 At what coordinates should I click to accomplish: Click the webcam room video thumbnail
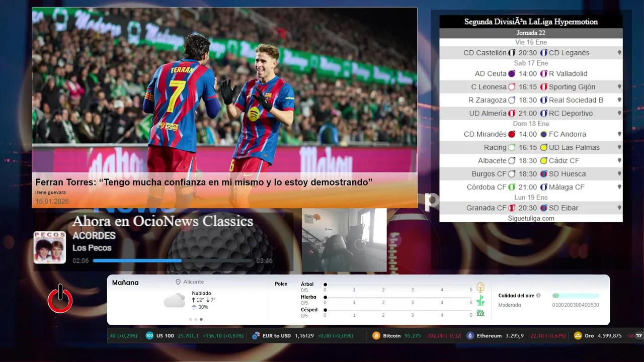click(x=344, y=240)
